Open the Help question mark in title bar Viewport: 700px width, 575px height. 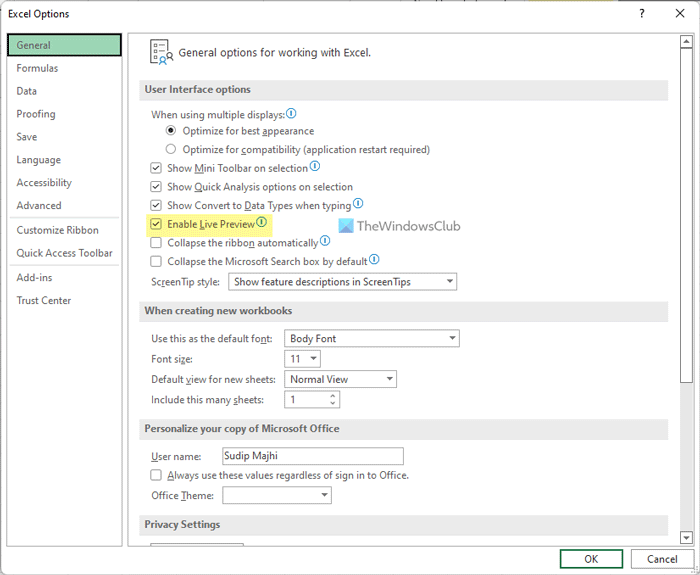pos(642,13)
